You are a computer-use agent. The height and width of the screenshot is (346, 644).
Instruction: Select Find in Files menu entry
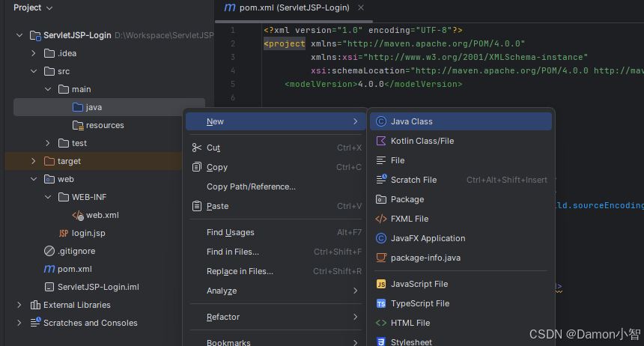click(232, 252)
